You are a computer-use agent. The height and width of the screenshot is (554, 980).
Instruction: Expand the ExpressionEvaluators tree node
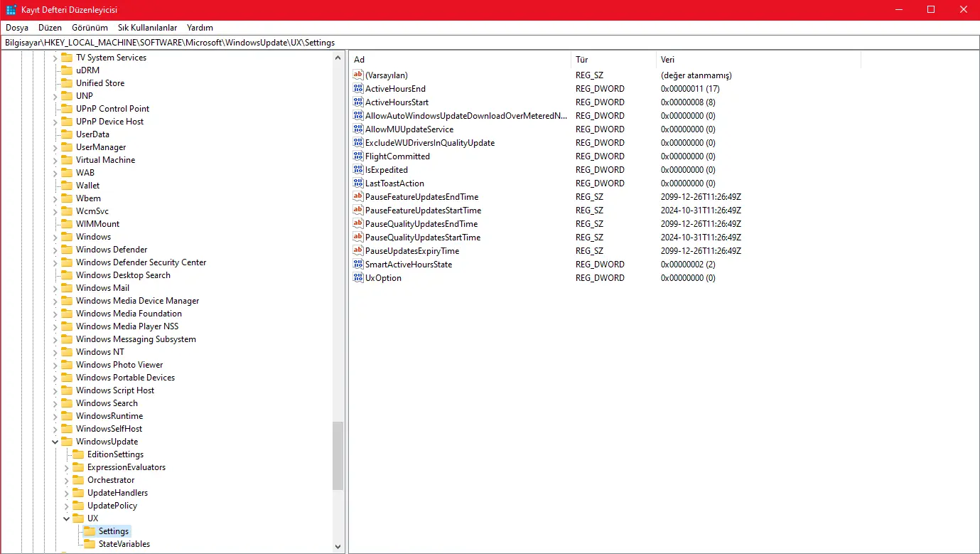(67, 467)
